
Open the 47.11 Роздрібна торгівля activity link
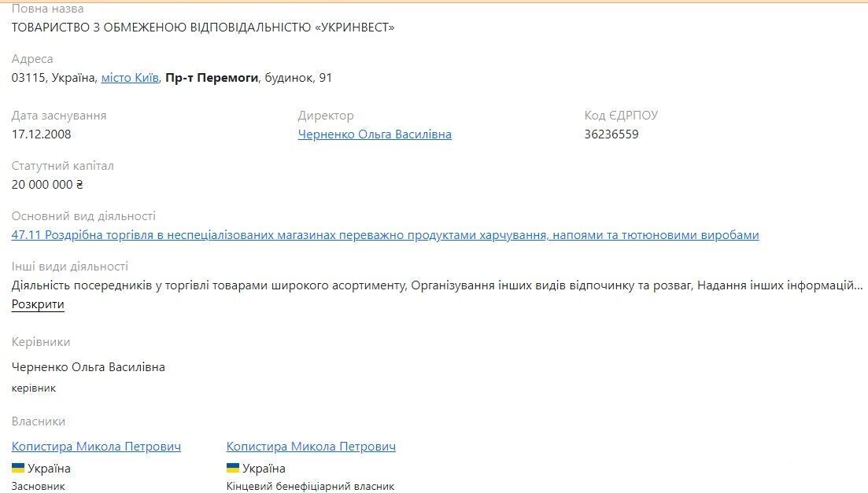(x=385, y=235)
